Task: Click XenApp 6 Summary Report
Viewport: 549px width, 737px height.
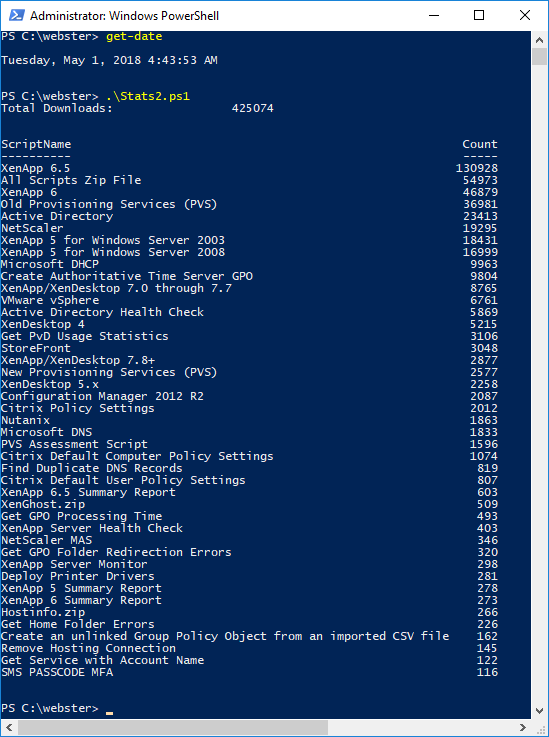Action: tap(81, 600)
